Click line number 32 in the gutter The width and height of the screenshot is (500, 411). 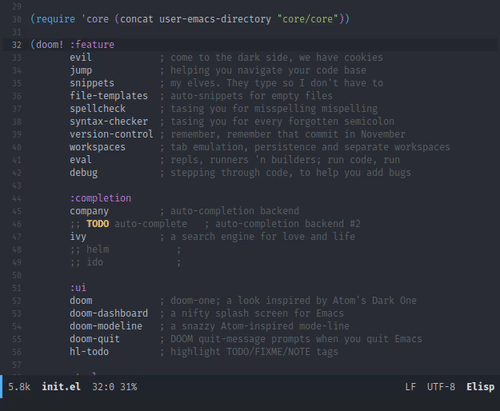click(17, 45)
